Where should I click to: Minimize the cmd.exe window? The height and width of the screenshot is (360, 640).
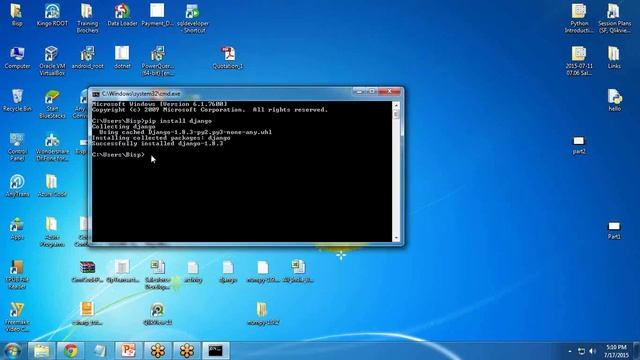pos(359,92)
